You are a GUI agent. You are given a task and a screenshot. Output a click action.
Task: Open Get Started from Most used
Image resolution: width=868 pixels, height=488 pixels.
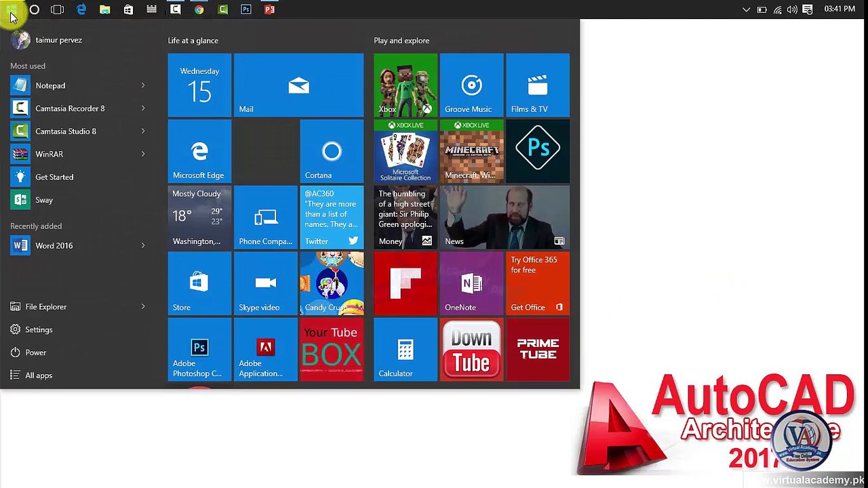79,177
